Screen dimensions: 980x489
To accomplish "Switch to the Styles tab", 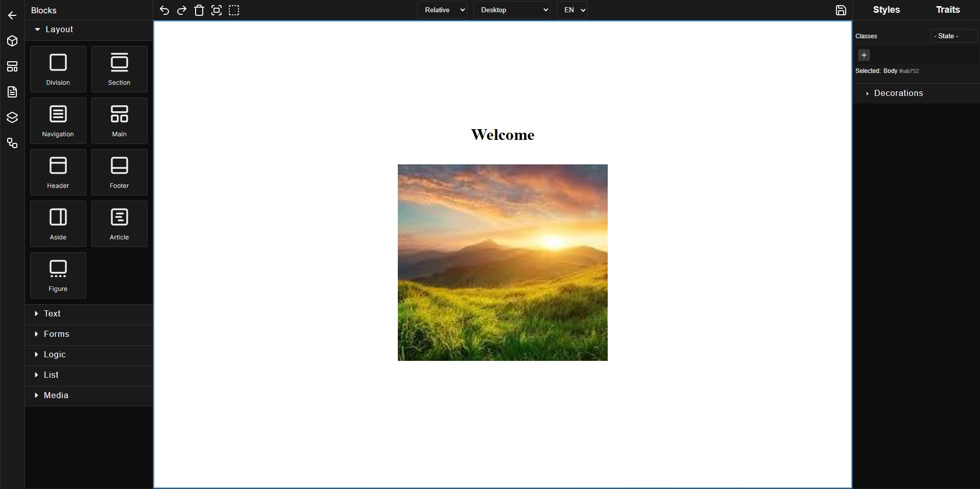I will pyautogui.click(x=886, y=9).
